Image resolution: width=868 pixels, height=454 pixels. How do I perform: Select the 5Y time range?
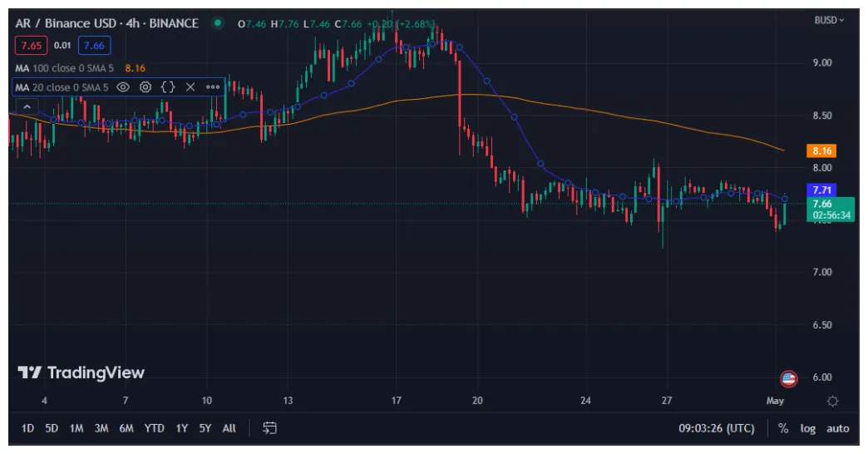pos(205,428)
